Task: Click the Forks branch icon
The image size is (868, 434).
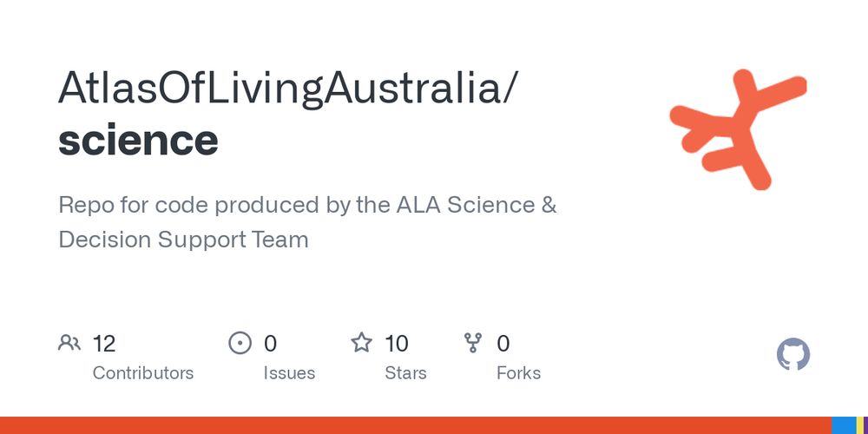Action: [473, 343]
